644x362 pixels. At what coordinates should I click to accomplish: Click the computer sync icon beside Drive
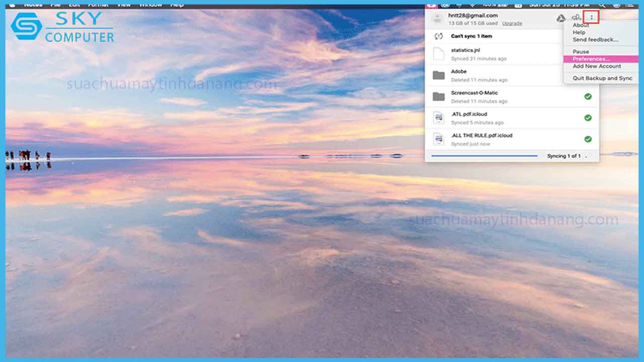click(x=576, y=17)
